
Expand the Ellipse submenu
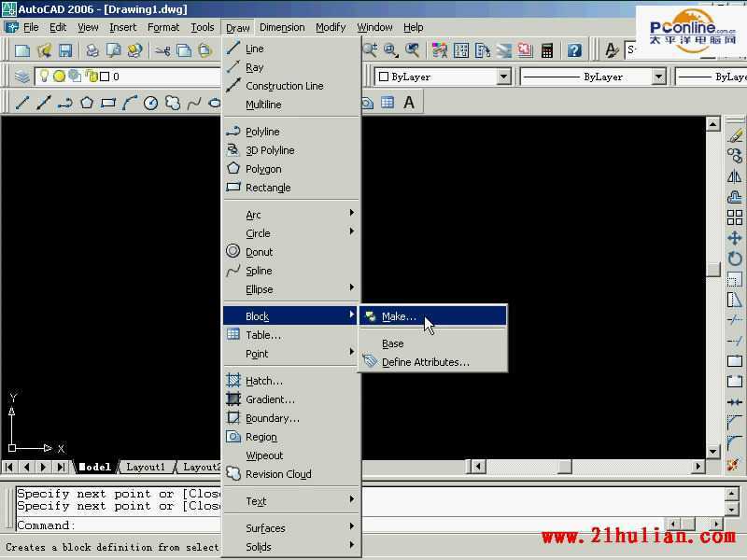pos(291,289)
